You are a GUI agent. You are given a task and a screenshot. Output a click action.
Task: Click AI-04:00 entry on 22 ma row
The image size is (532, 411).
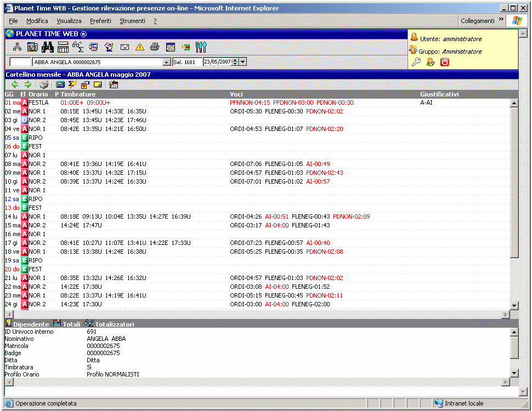[x=277, y=287]
